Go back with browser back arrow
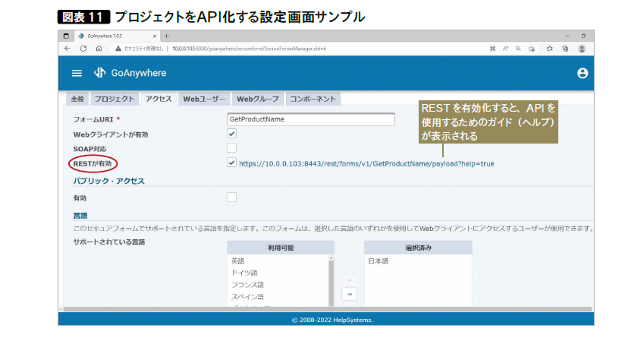The width and height of the screenshot is (644, 338). (68, 48)
